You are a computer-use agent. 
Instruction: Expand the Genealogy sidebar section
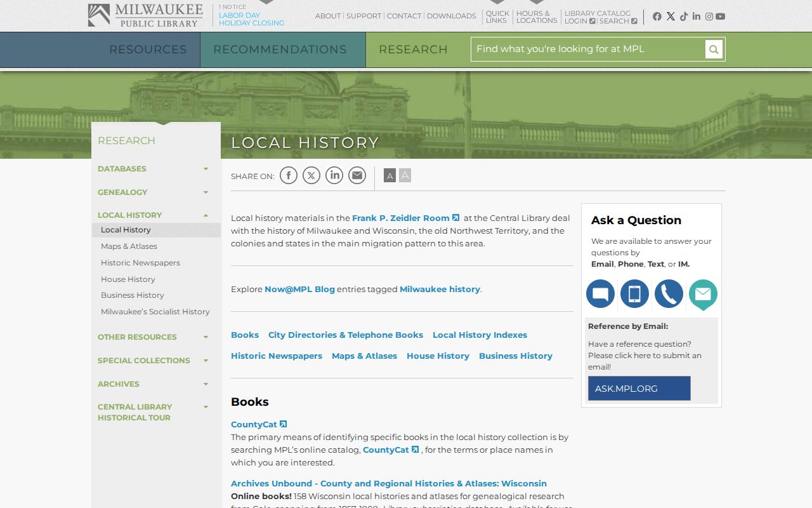click(x=206, y=192)
